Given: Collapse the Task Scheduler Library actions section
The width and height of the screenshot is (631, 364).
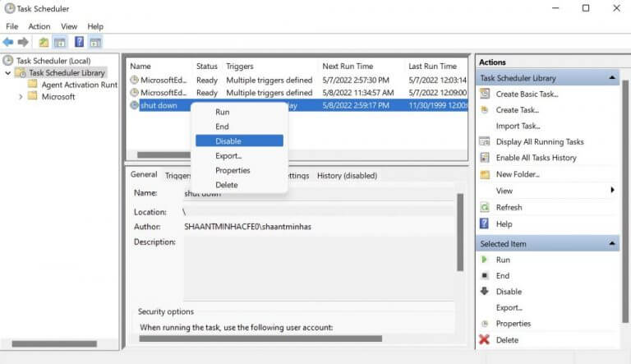Looking at the screenshot, I should tap(612, 78).
